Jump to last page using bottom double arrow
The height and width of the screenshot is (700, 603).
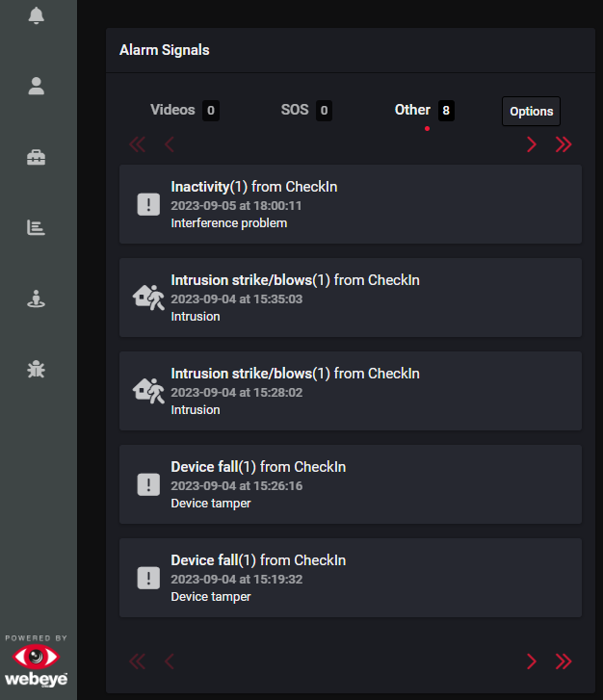[x=564, y=661]
